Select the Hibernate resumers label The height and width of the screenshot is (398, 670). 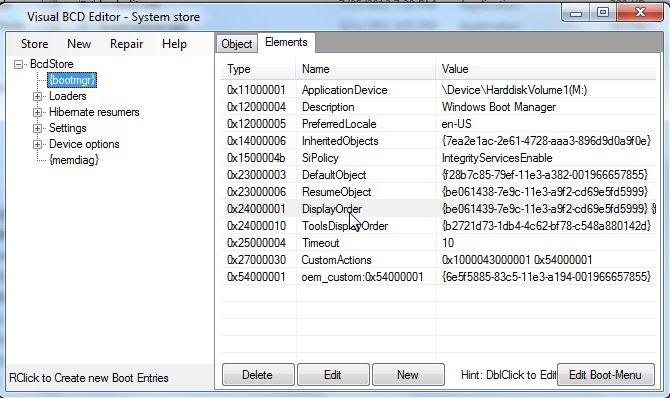coord(94,112)
